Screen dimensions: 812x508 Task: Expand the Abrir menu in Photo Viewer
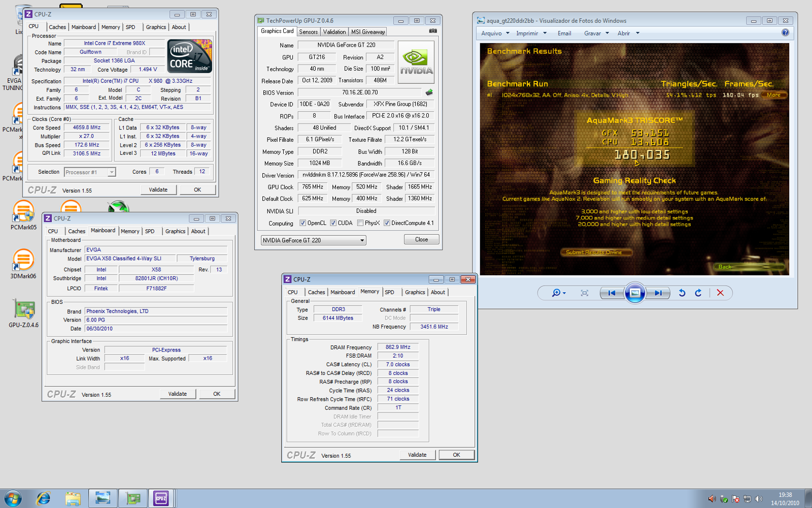(x=628, y=34)
